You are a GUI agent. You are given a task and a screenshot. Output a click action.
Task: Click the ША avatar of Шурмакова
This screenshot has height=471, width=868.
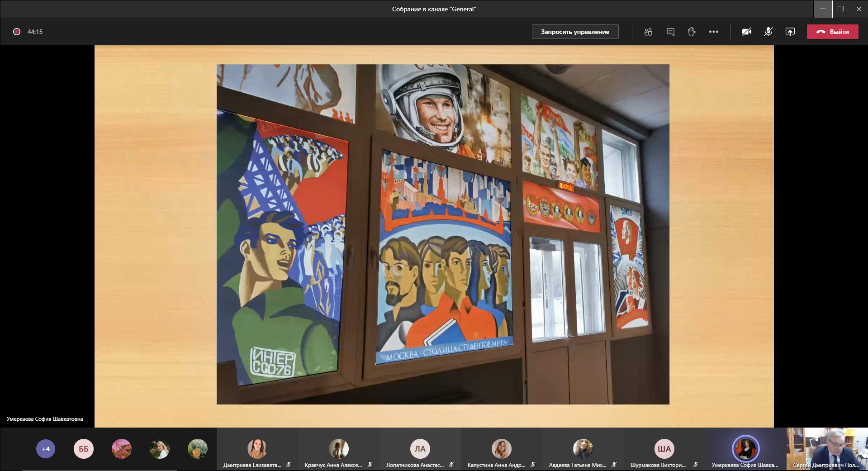point(664,448)
